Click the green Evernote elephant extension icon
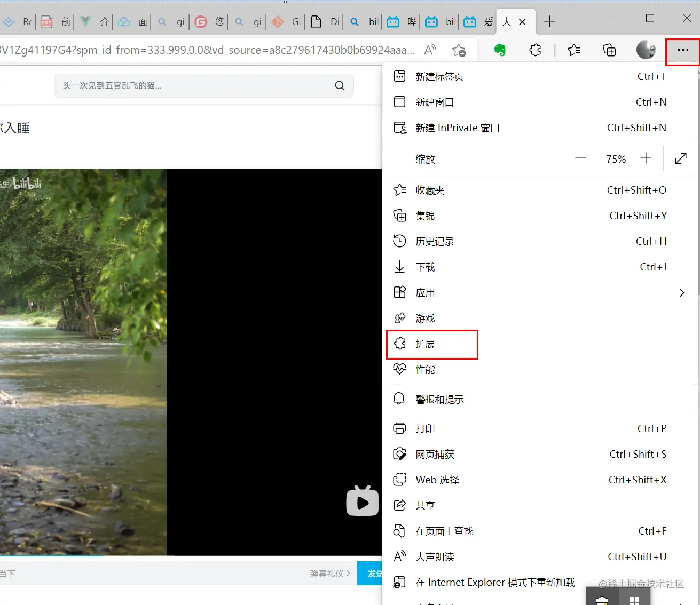700x605 pixels. [x=500, y=50]
